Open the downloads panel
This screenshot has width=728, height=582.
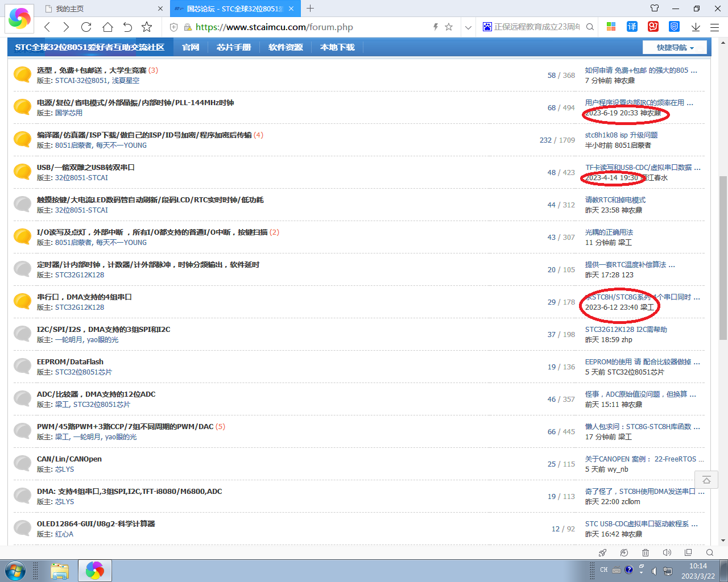696,27
